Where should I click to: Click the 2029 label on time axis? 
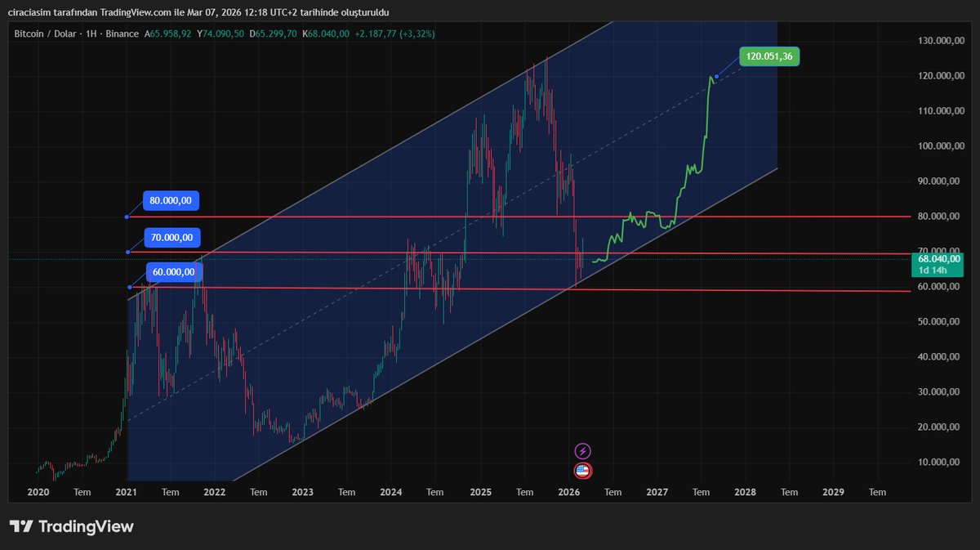click(833, 493)
